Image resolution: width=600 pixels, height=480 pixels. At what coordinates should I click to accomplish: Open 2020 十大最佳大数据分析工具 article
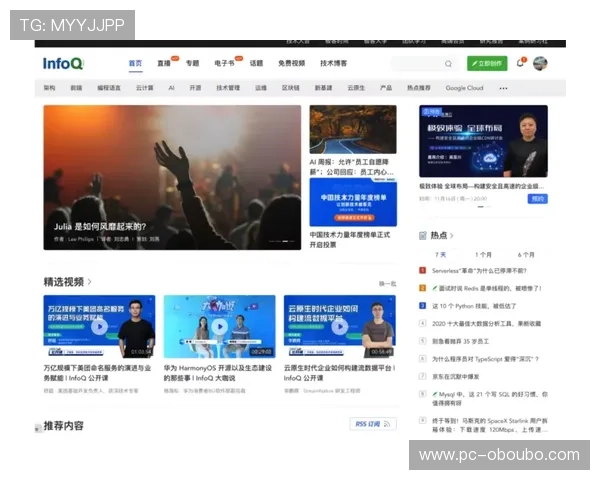(486, 323)
